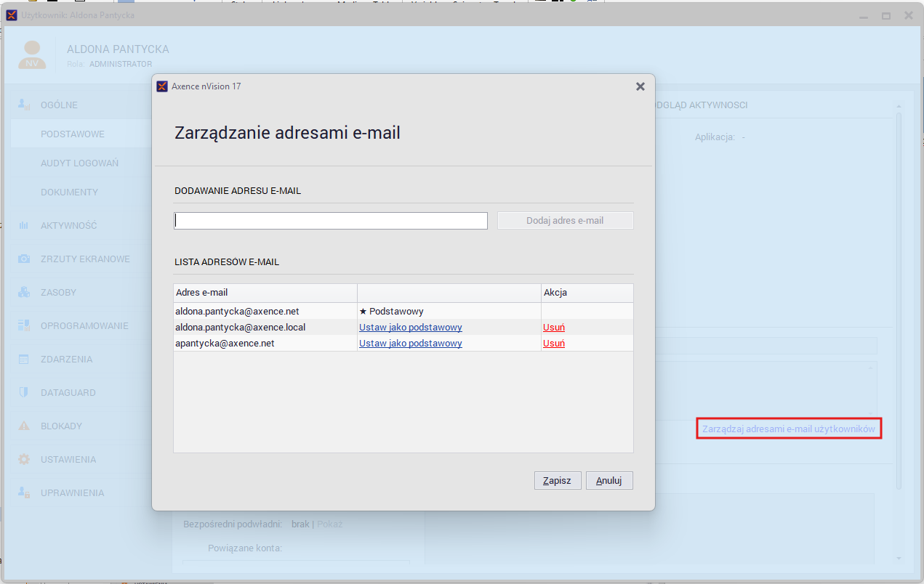
Task: Select PODSTAWOWE in the sidebar
Action: tap(73, 134)
